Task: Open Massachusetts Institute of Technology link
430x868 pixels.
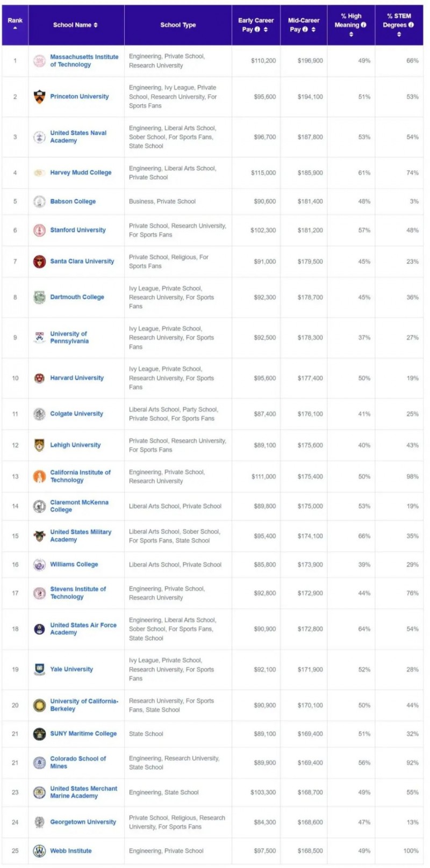Action: [84, 61]
